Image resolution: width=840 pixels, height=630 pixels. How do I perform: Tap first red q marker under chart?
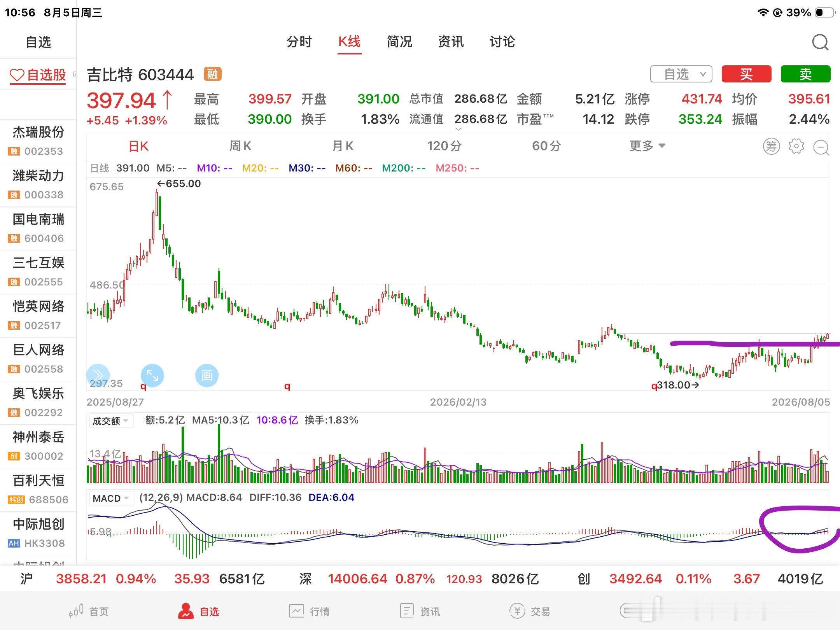click(x=143, y=386)
